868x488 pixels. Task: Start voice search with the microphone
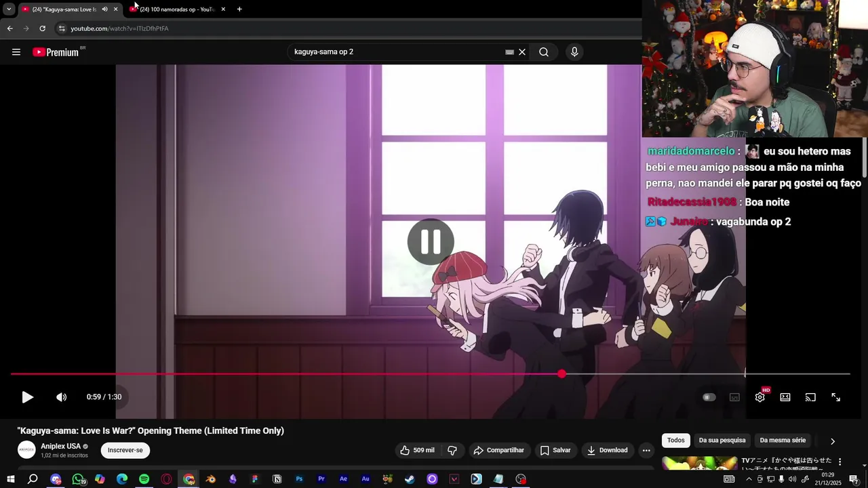[574, 52]
